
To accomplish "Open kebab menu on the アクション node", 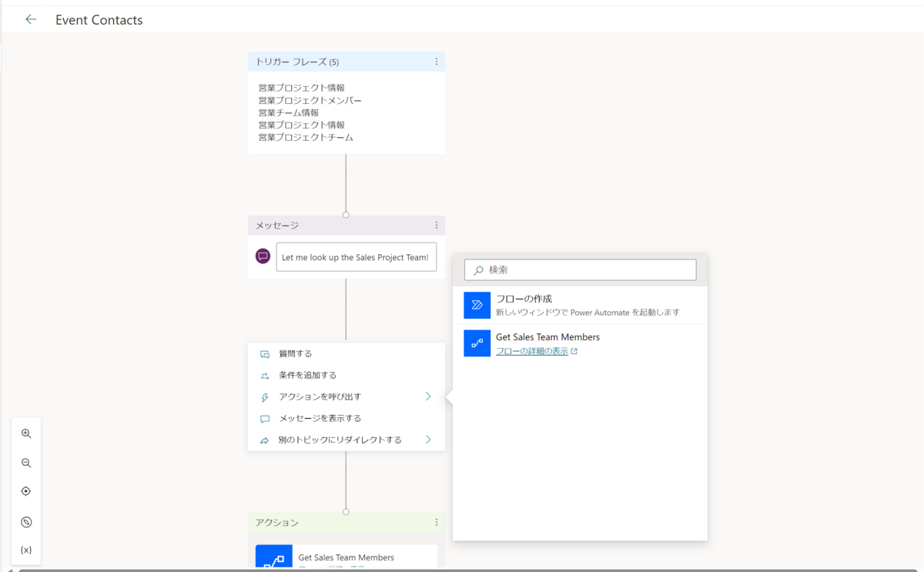I will point(437,522).
